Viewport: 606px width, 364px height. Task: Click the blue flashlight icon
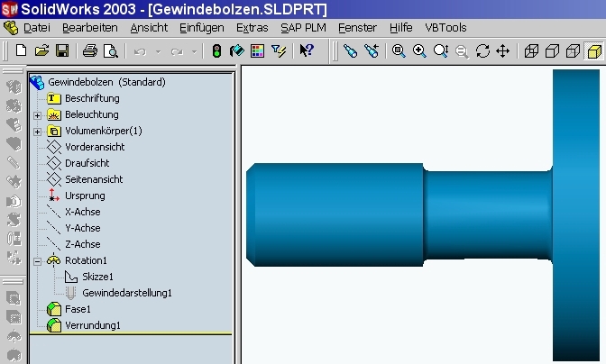pos(350,50)
